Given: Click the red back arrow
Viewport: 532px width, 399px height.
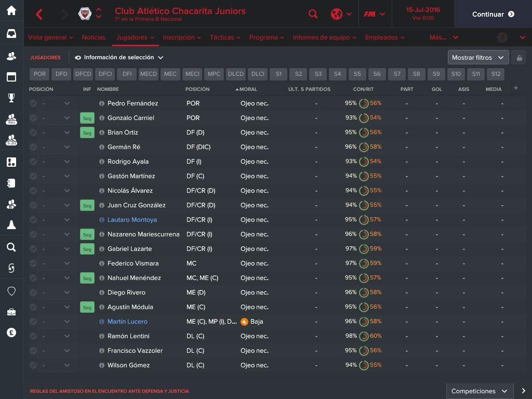Looking at the screenshot, I should point(39,14).
